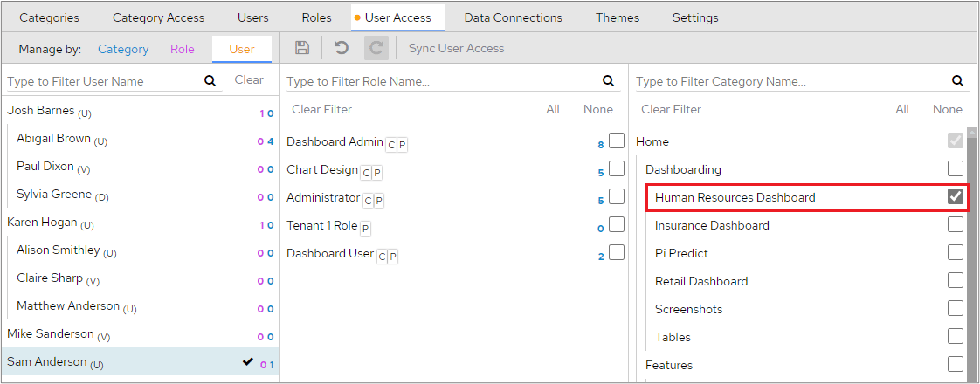980x384 pixels.
Task: Click Clear next to user filter
Action: tap(249, 80)
